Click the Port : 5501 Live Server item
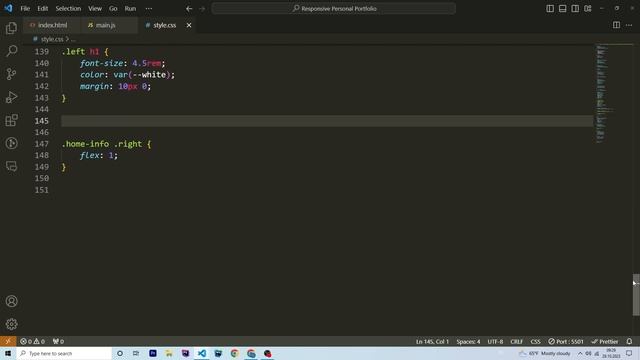The width and height of the screenshot is (640, 360). [x=566, y=341]
